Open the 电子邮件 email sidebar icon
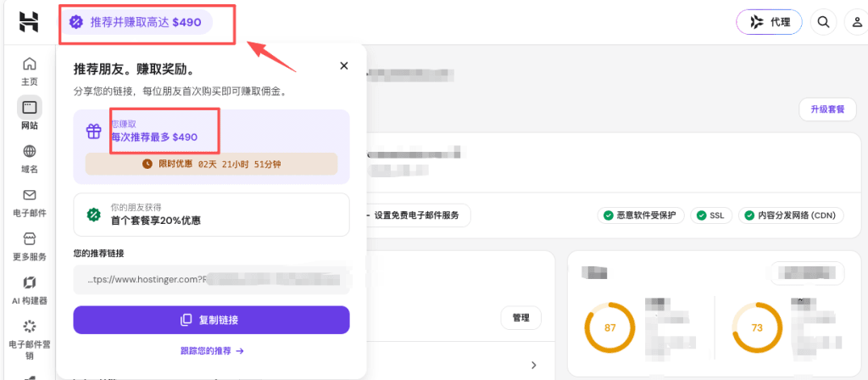 coord(30,195)
